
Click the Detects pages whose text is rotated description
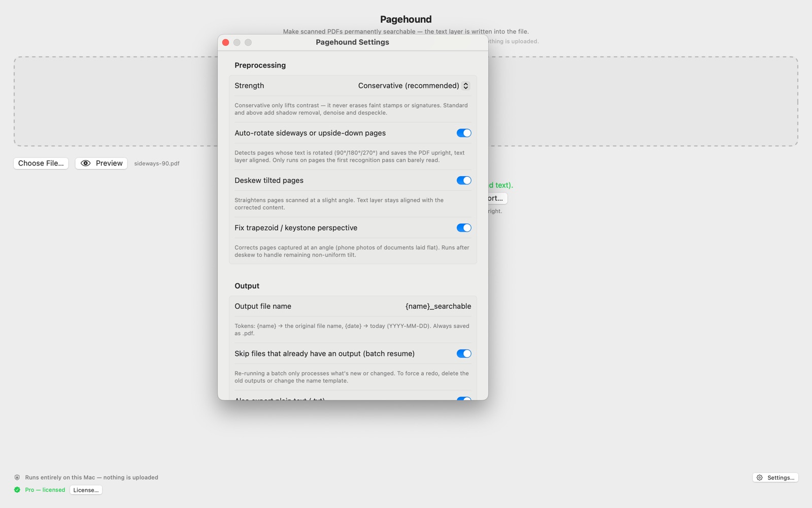pos(349,156)
